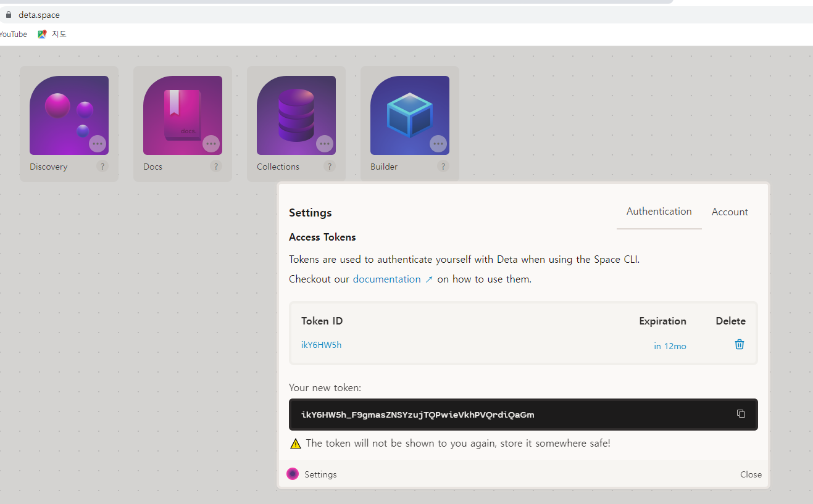The image size is (813, 504).
Task: Click the lock icon in address bar
Action: click(9, 15)
